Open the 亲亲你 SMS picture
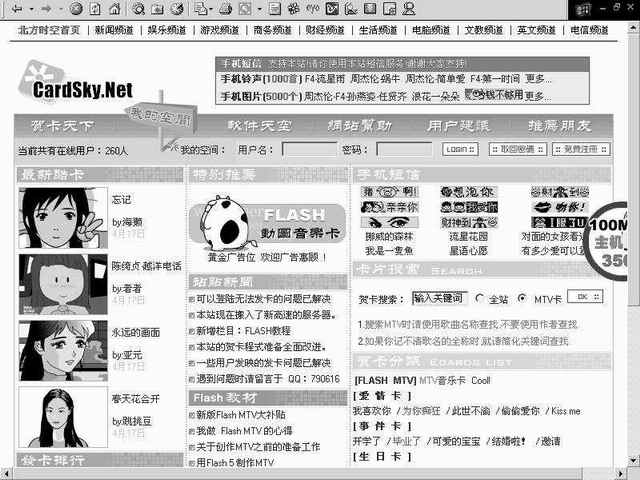Image resolution: width=640 pixels, height=480 pixels. click(x=389, y=207)
